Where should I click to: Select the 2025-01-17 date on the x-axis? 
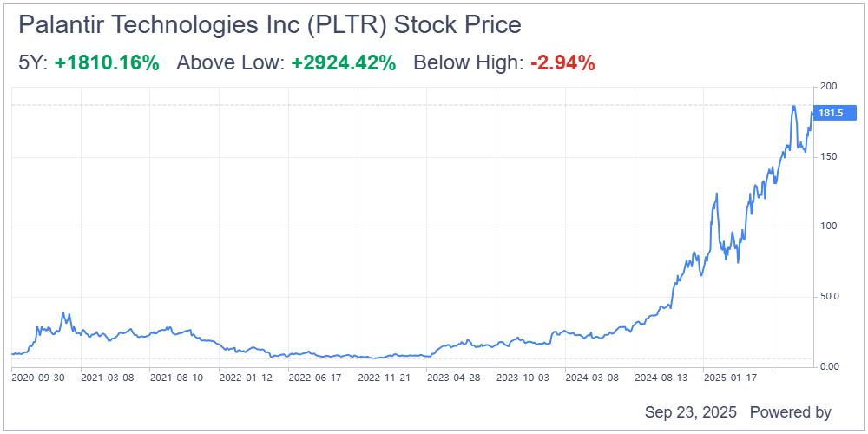tap(729, 378)
